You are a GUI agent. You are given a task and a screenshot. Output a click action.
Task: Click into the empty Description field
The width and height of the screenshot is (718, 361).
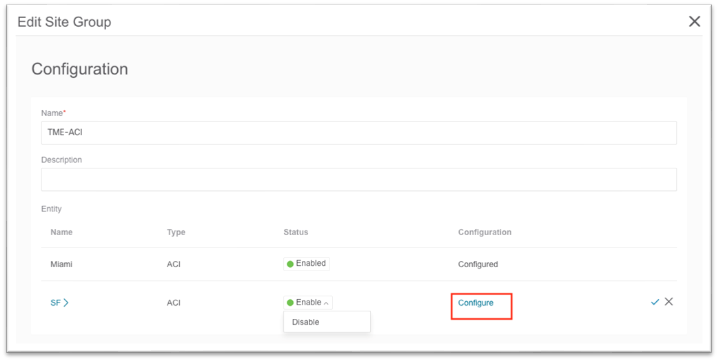click(359, 179)
